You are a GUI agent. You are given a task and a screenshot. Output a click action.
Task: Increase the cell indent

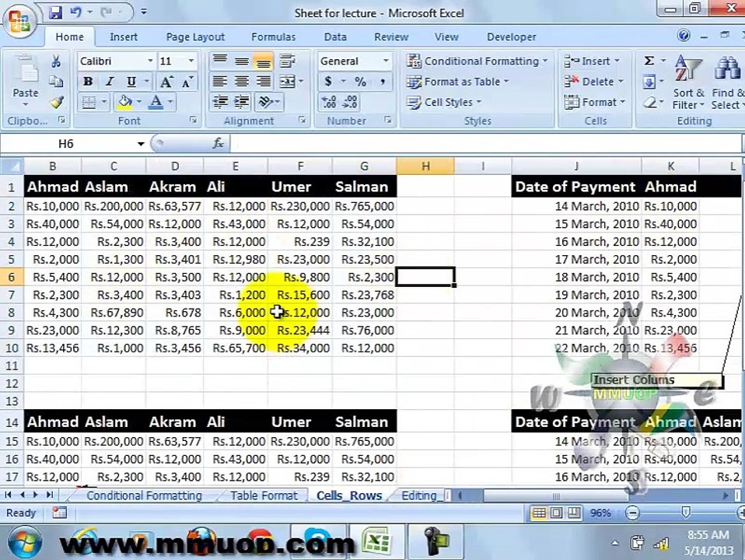click(x=242, y=102)
